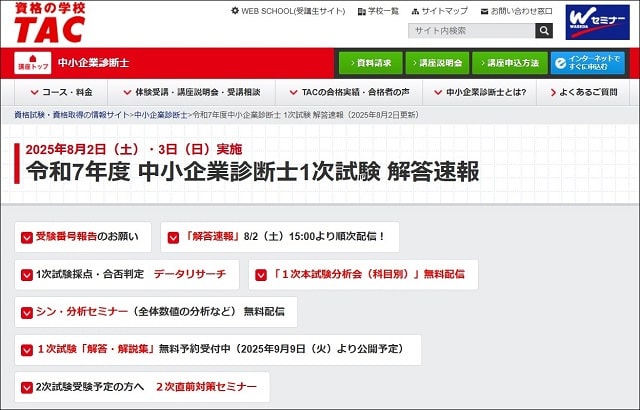Click the red icon beside シン・分析セミナー
This screenshot has width=640, height=410.
pyautogui.click(x=27, y=312)
